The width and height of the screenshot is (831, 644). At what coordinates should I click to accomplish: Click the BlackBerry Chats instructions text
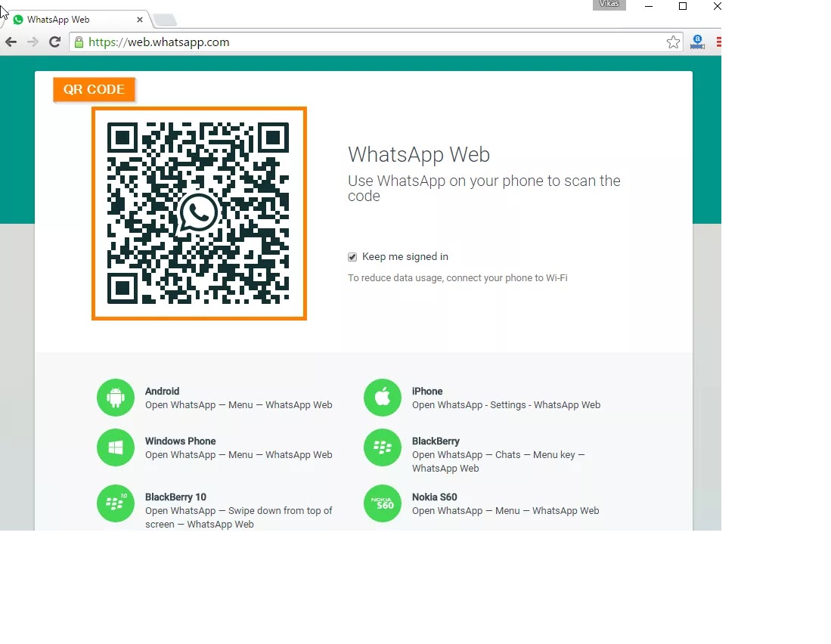498,462
